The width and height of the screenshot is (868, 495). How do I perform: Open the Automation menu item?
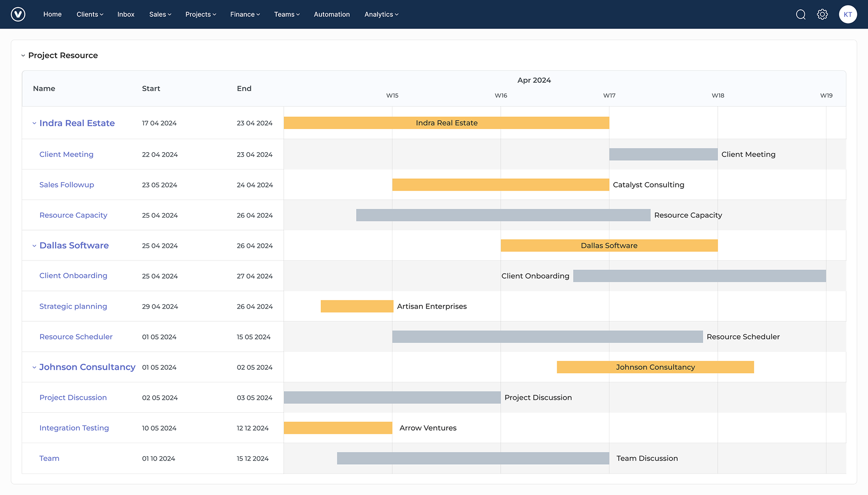pyautogui.click(x=332, y=14)
